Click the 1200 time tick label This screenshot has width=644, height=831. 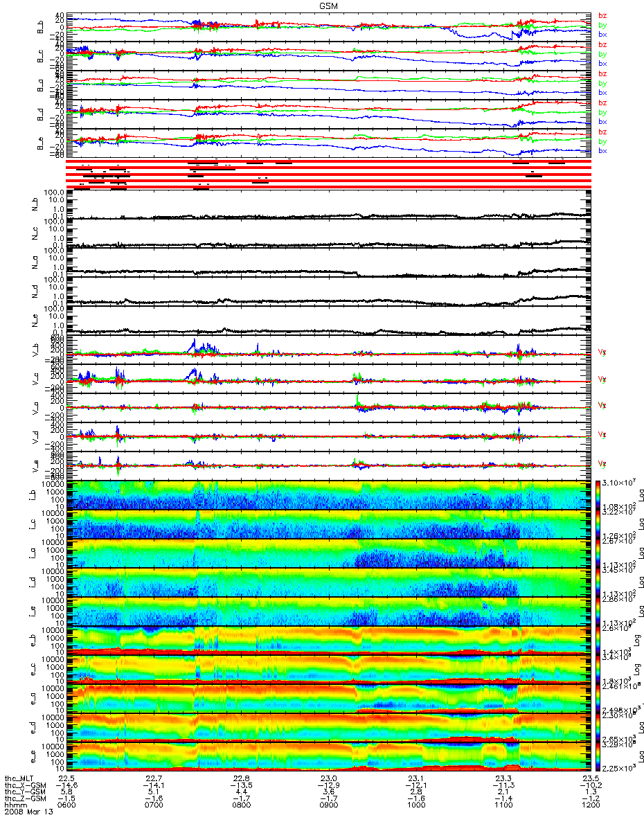pyautogui.click(x=590, y=806)
